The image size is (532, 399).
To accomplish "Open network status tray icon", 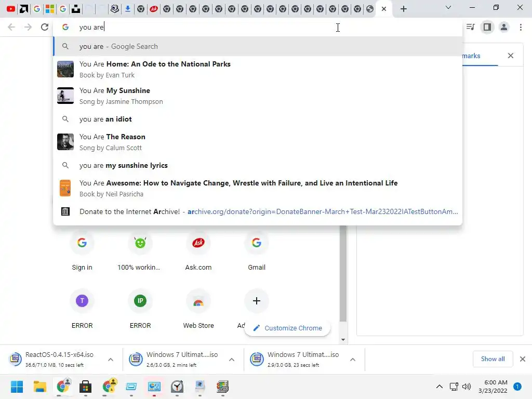I will (454, 387).
